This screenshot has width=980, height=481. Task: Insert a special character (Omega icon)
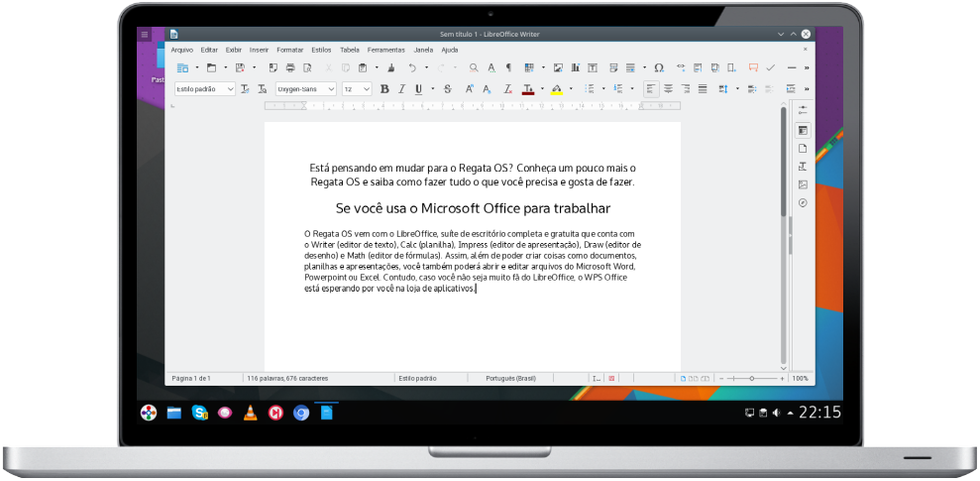(x=659, y=67)
